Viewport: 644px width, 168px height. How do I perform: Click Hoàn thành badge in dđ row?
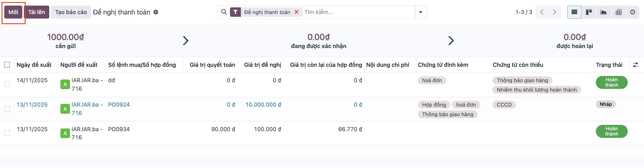611,82
